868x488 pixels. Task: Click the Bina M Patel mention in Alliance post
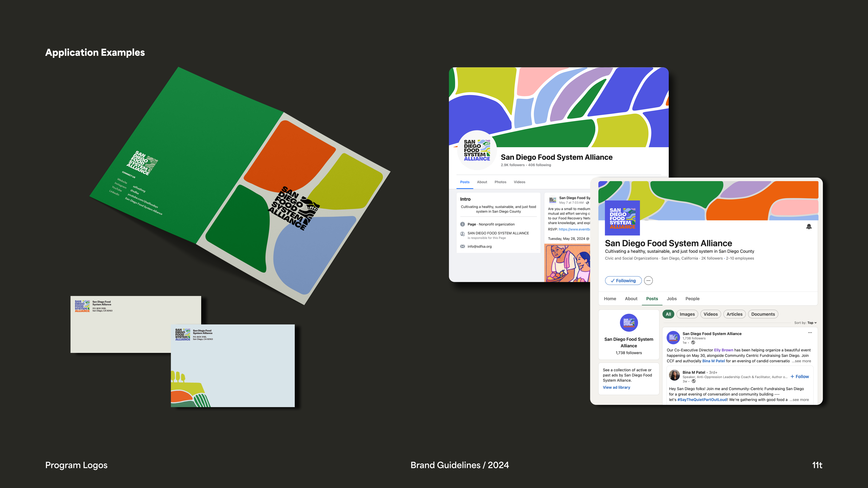713,361
